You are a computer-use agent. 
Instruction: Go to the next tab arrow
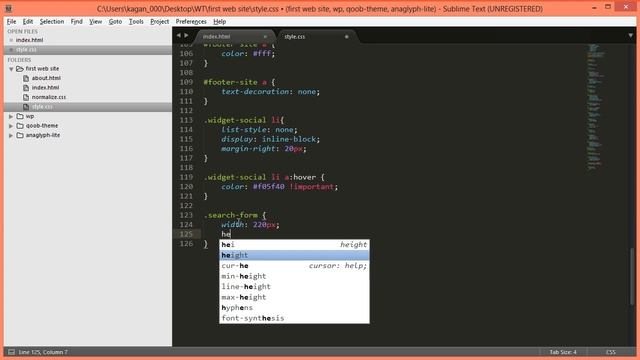pos(186,36)
